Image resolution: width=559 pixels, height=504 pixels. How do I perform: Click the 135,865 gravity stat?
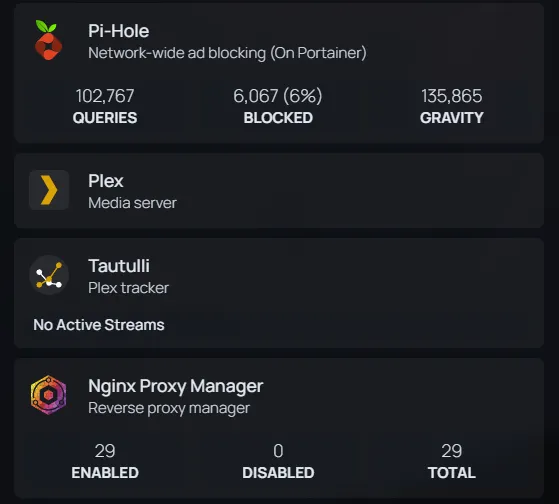pyautogui.click(x=452, y=106)
